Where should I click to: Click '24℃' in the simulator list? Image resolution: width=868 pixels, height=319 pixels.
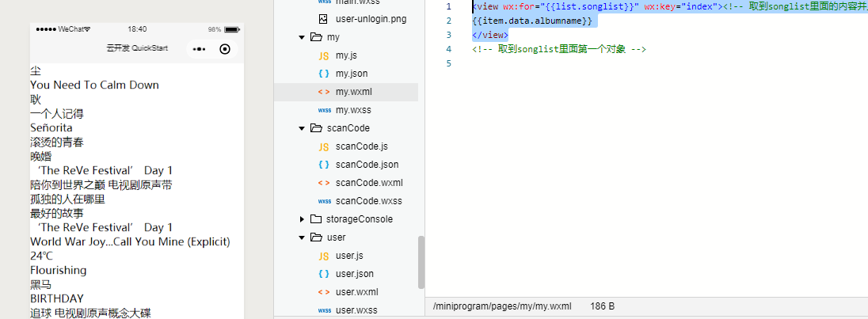point(42,256)
